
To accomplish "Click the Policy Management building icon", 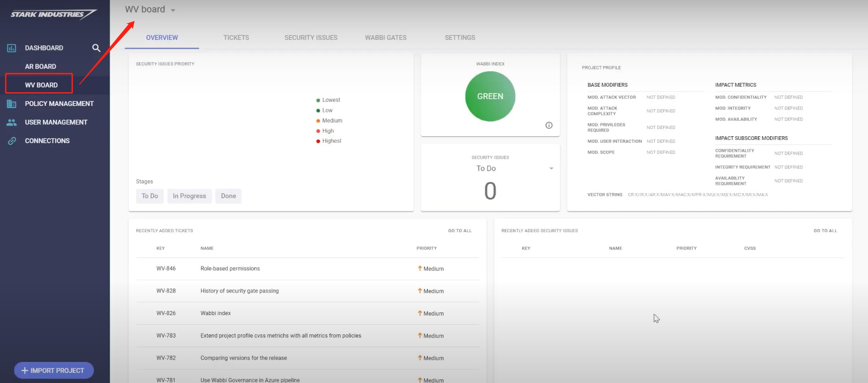I will point(11,104).
